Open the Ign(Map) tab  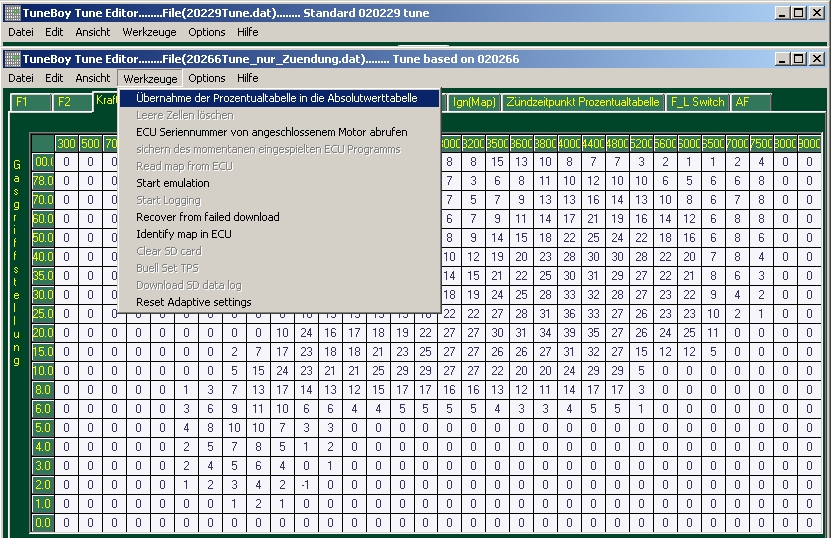click(x=474, y=102)
